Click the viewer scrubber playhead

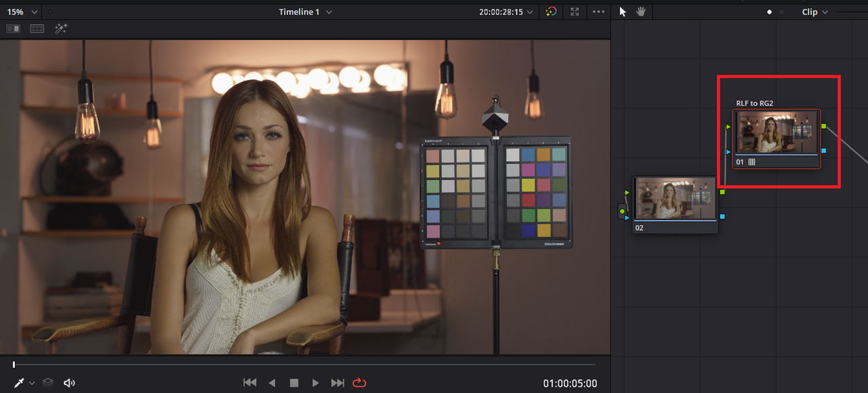point(14,365)
